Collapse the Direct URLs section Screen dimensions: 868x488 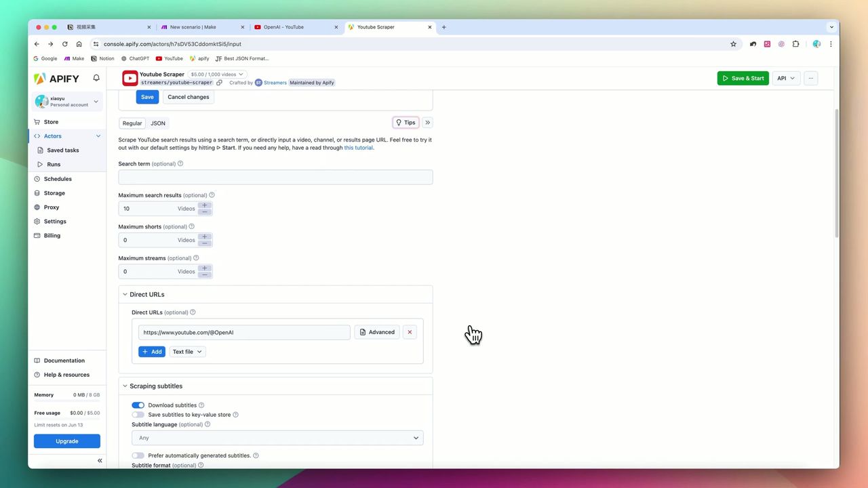point(125,294)
